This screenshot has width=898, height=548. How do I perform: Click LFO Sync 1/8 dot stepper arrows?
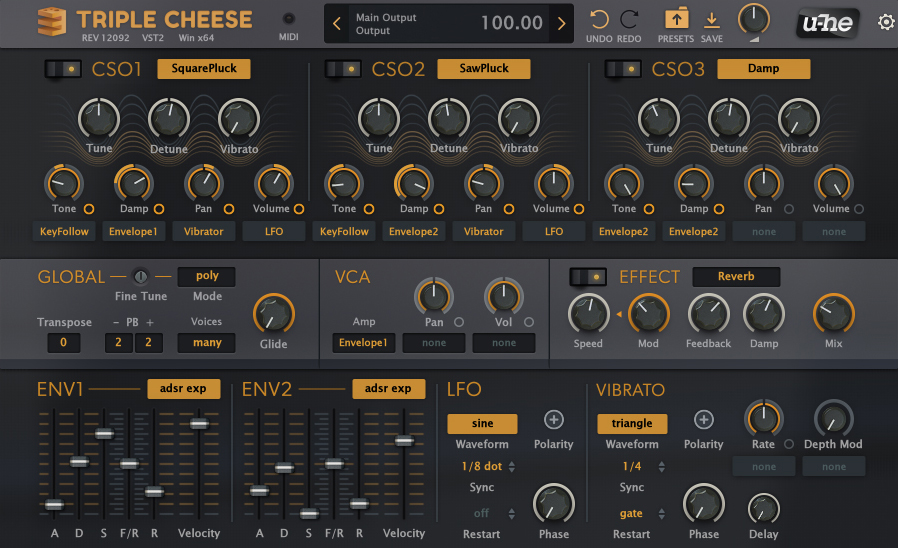(x=511, y=467)
